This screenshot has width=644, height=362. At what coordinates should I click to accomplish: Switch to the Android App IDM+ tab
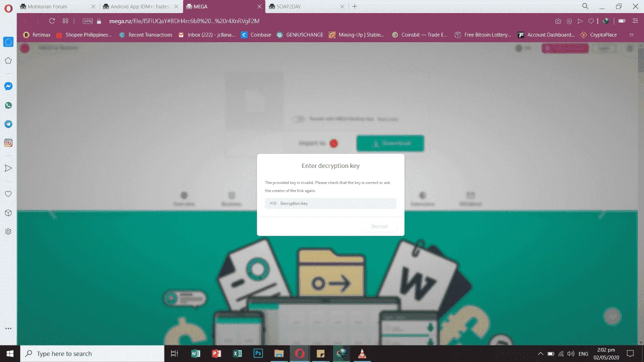coord(140,7)
